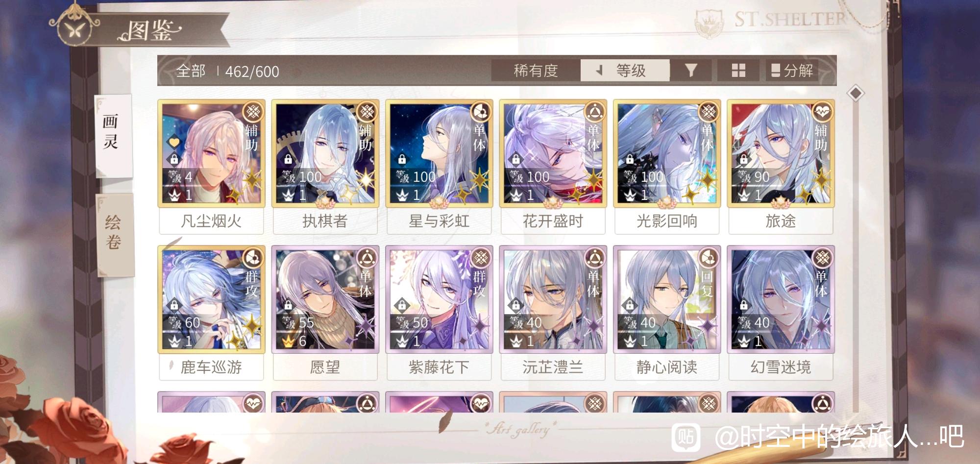This screenshot has width=980, height=464.
Task: Toggle the lock icon on 紫藤花下 card
Action: click(x=402, y=305)
